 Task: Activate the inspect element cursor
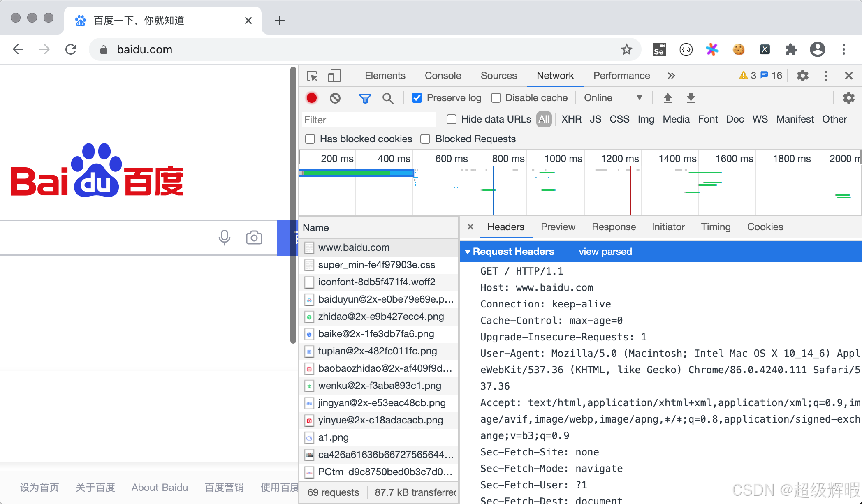tap(312, 76)
